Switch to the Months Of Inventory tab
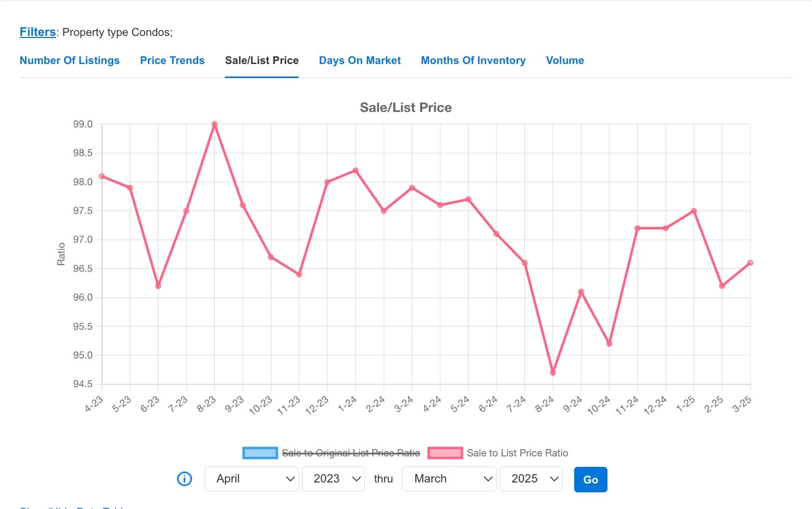 point(473,60)
